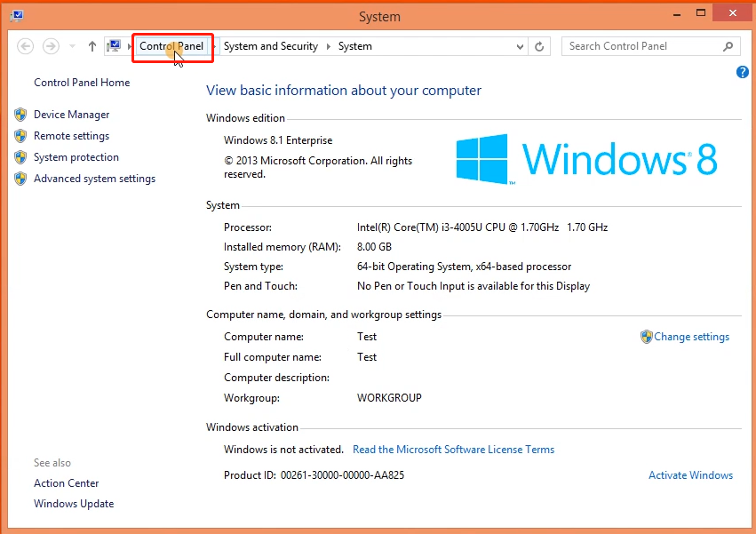Screen dimensions: 756x534
Task: Open System protection
Action: coord(76,157)
